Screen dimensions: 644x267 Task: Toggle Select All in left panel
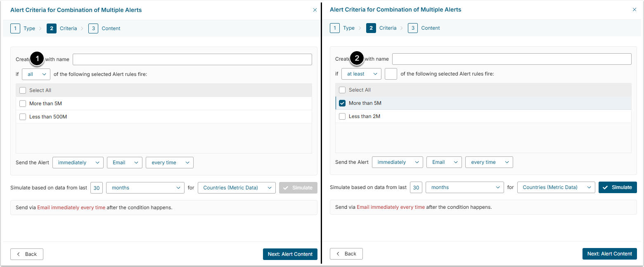pyautogui.click(x=23, y=90)
